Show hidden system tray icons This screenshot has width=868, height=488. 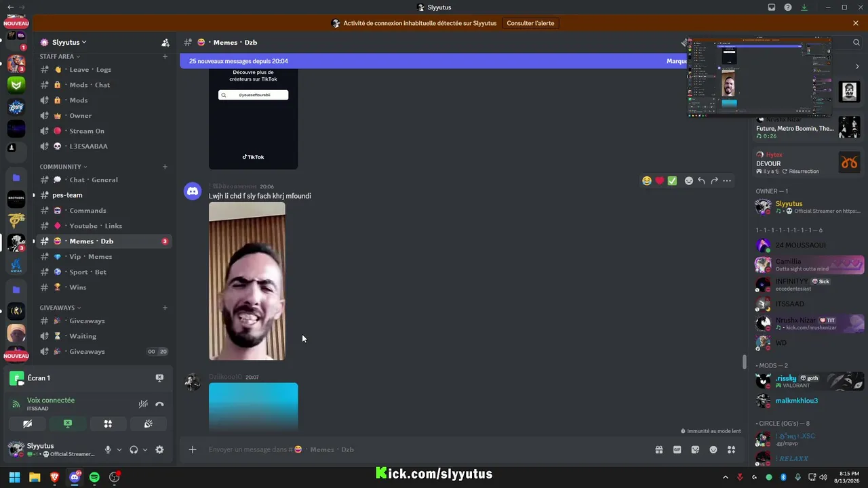coord(726,477)
